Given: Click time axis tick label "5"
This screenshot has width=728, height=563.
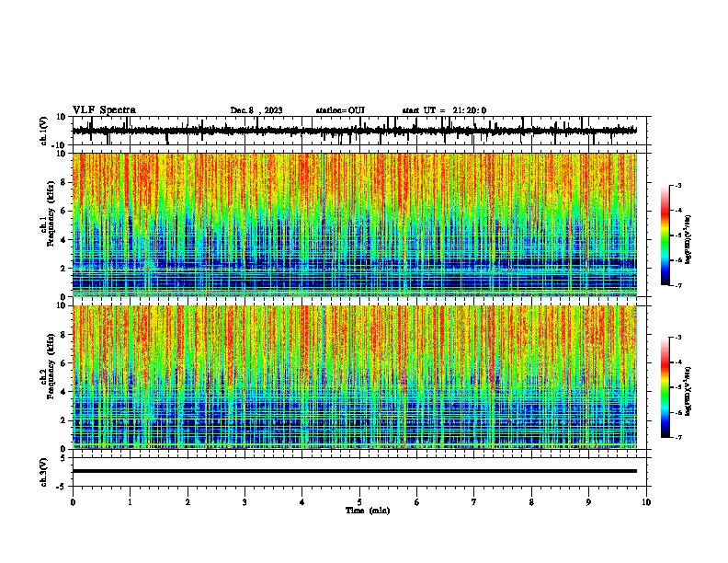Looking at the screenshot, I should 359,502.
